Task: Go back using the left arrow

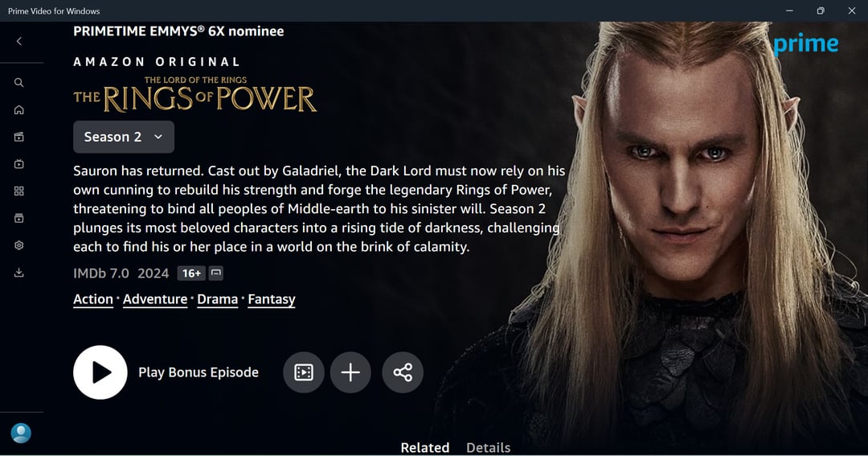Action: 18,41
